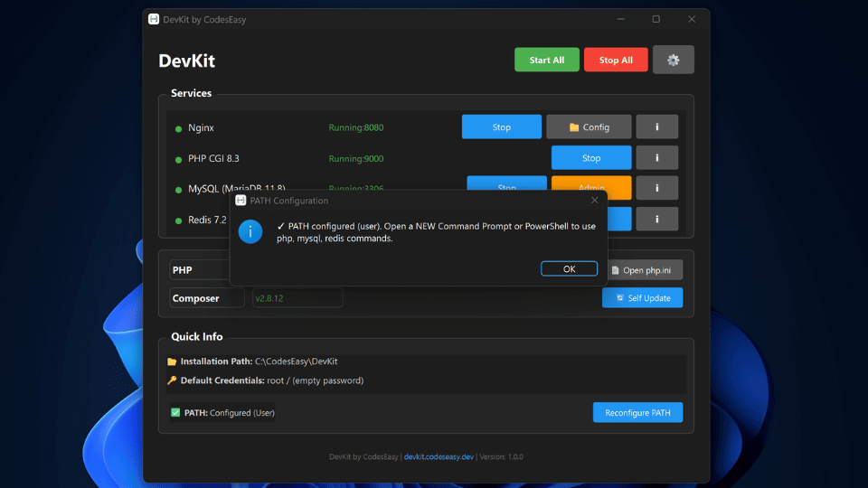Image resolution: width=868 pixels, height=488 pixels.
Task: Click the Installation Path folder icon
Action: coord(172,361)
